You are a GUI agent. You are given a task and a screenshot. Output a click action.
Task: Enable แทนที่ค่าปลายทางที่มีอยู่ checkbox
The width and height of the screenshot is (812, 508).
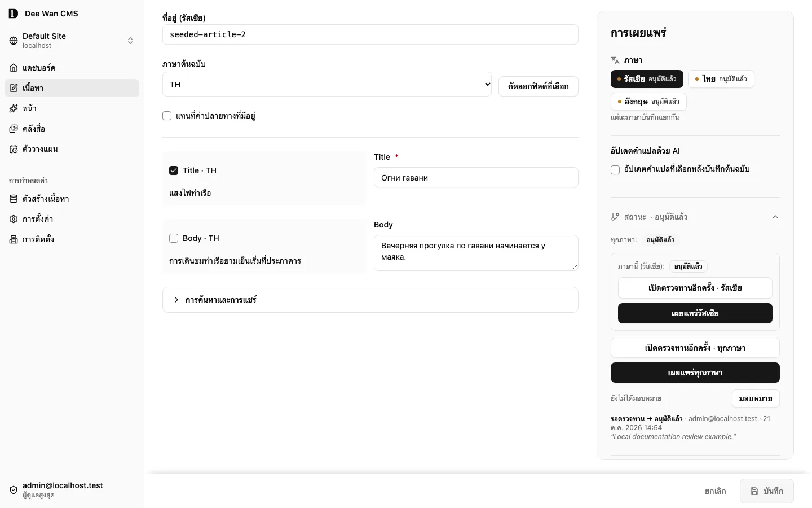point(167,116)
